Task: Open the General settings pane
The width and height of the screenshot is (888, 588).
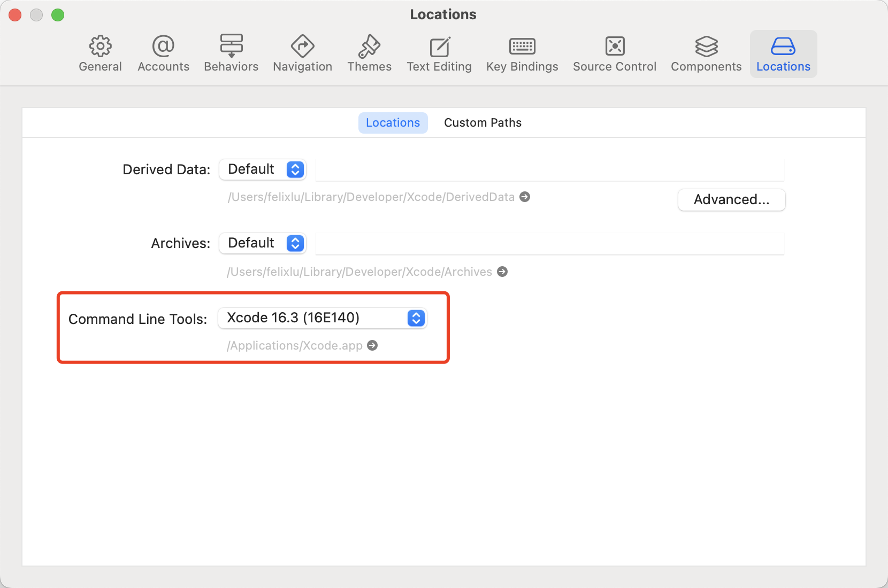Action: pos(100,54)
